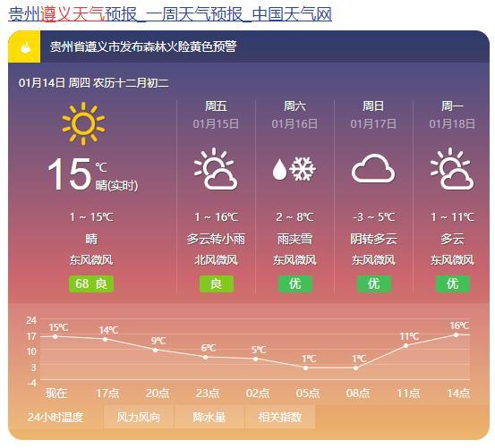Click the 11℃ data point at 11点
Screen dimensions: 495x448
pos(405,345)
